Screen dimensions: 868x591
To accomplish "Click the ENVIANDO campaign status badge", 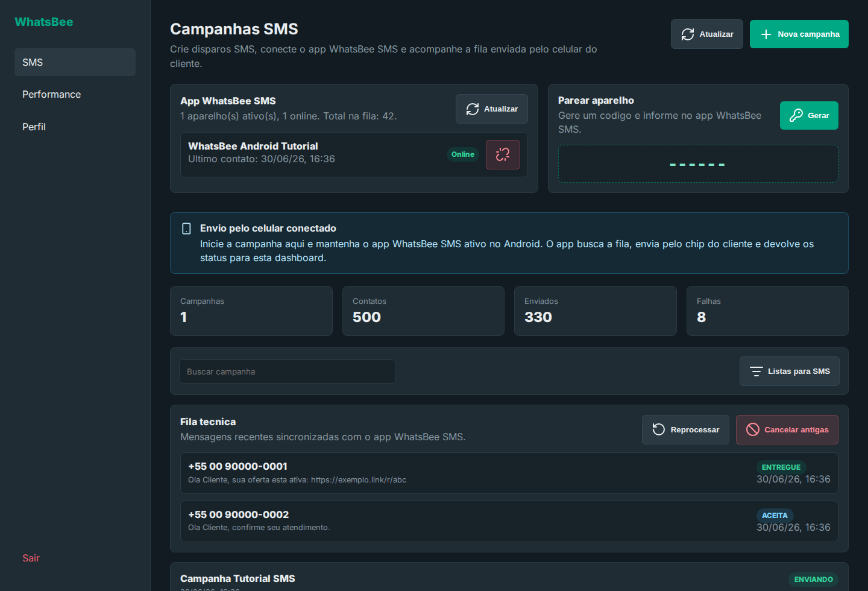I will (x=813, y=580).
